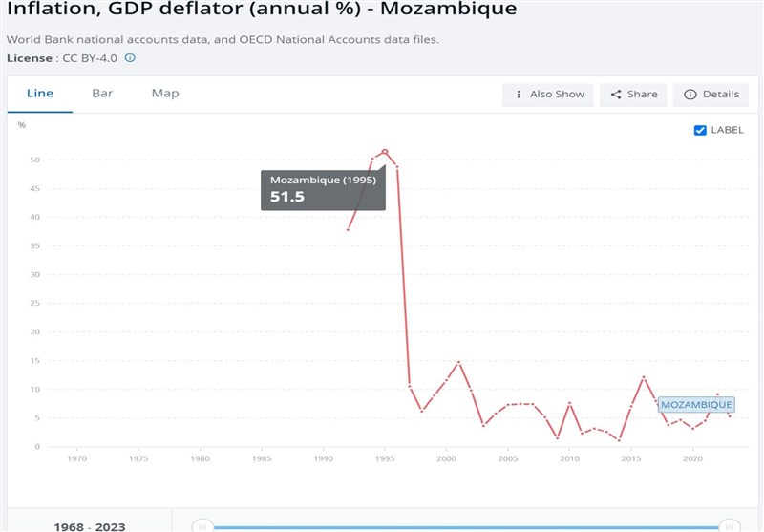Click the three-dot icon on Also Show
The height and width of the screenshot is (532, 764).
(x=519, y=95)
